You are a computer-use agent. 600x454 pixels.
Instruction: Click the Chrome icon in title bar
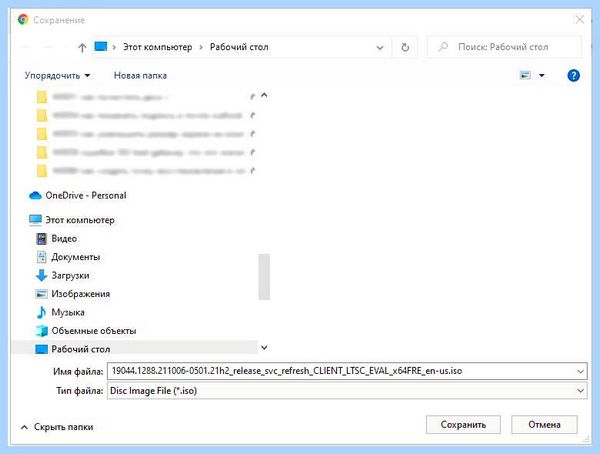[x=23, y=20]
